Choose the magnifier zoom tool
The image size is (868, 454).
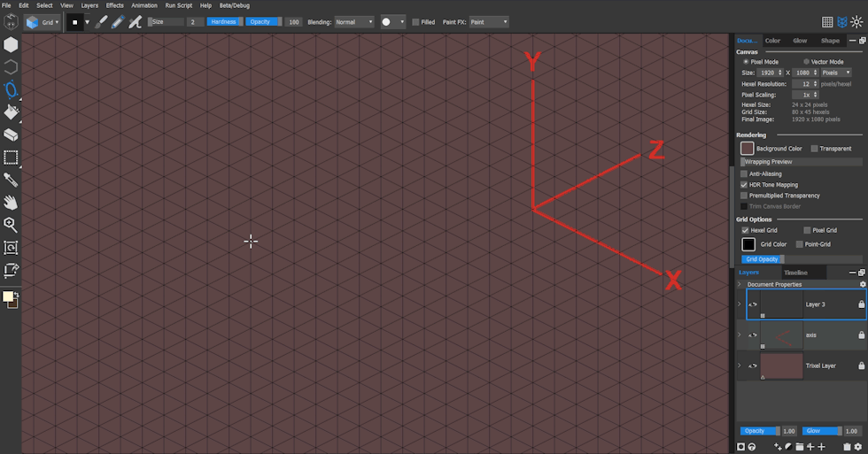click(x=12, y=225)
